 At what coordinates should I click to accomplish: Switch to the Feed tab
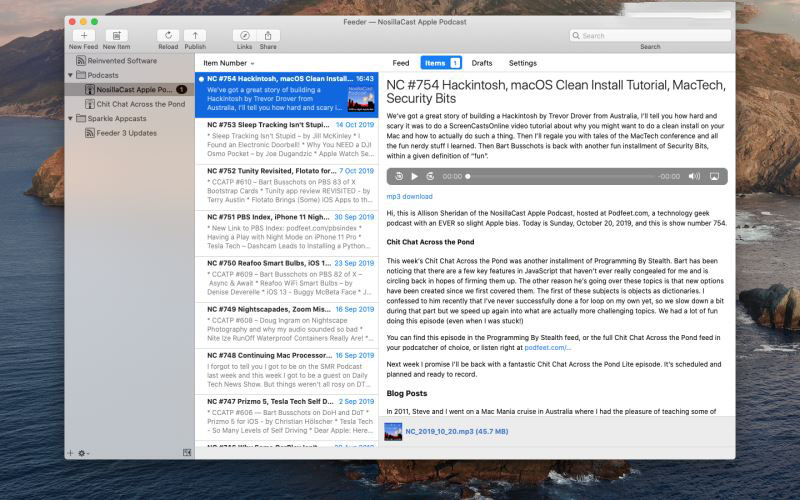[401, 63]
